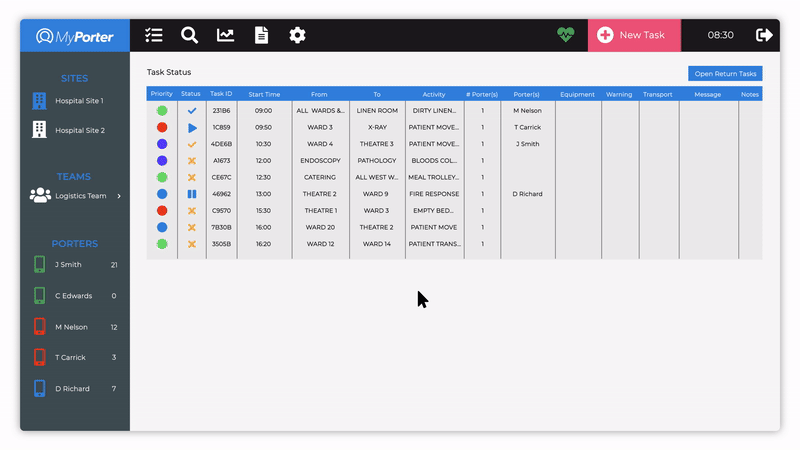This screenshot has height=450, width=800.
Task: Click J Smith's green phone icon
Action: point(39,264)
